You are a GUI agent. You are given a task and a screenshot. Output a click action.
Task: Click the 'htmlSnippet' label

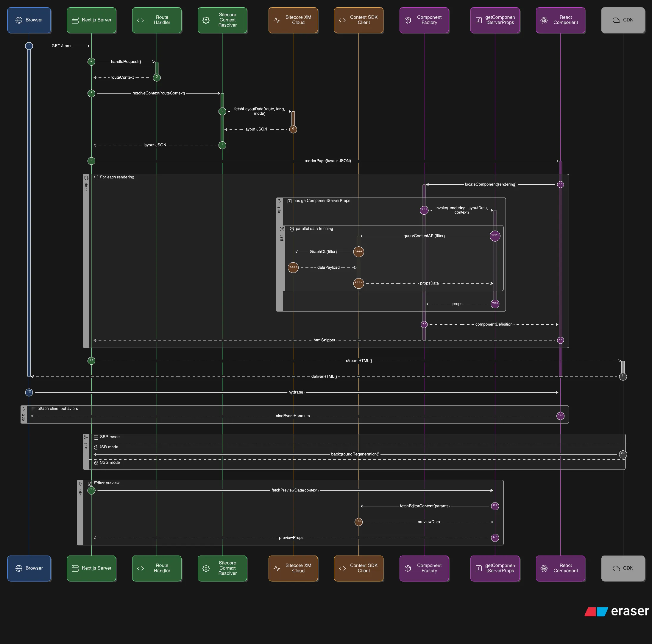(x=324, y=340)
